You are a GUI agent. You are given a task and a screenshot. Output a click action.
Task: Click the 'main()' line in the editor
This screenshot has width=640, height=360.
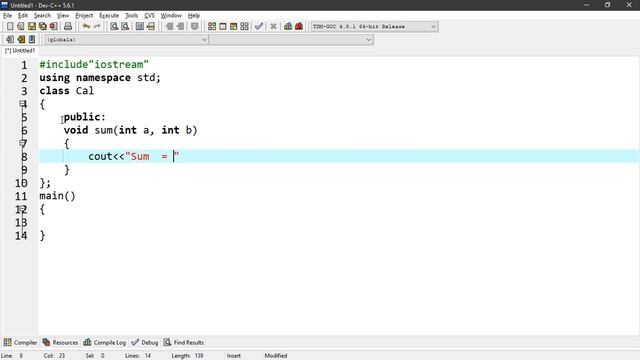tap(58, 196)
